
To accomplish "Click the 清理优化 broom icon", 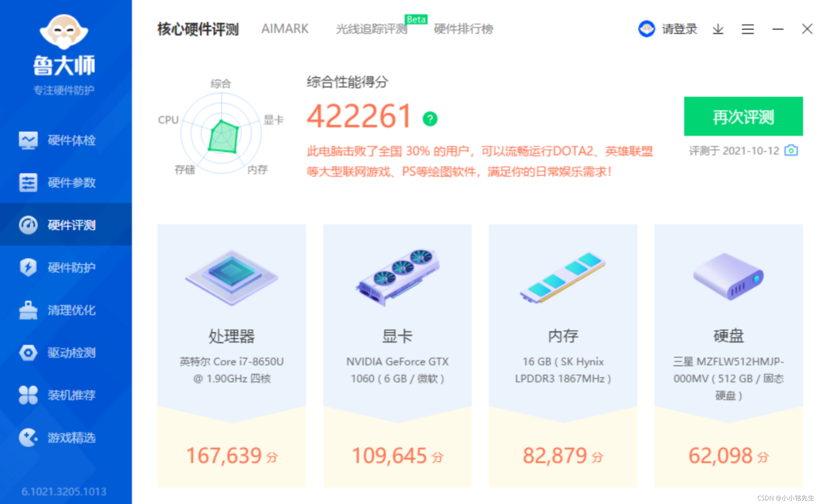I will [28, 310].
